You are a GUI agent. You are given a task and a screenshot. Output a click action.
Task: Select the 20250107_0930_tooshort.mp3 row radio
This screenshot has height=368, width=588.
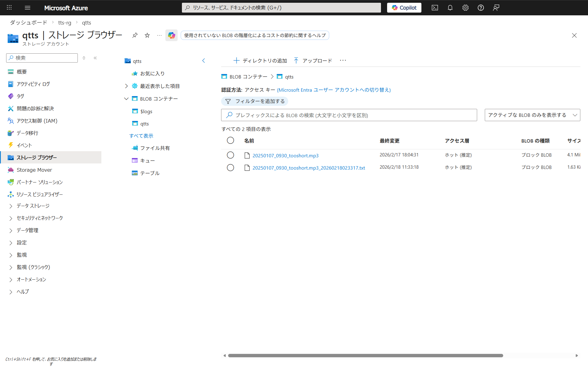230,155
